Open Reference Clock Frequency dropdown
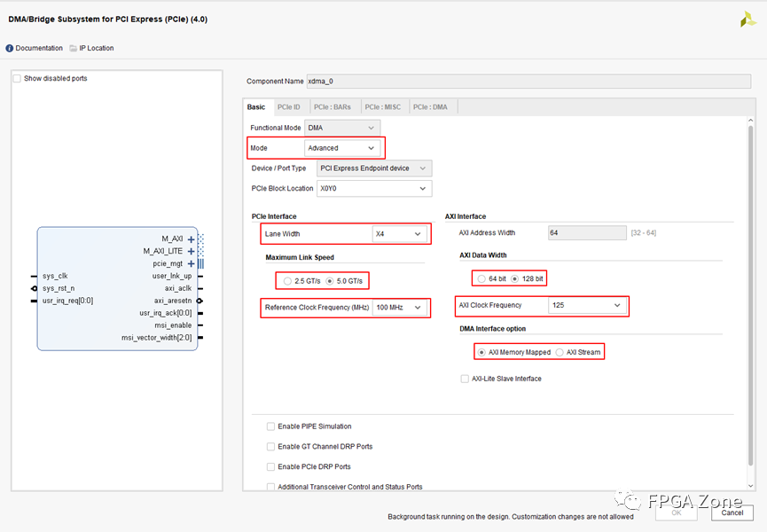Viewport: 767px width, 532px height. [399, 308]
